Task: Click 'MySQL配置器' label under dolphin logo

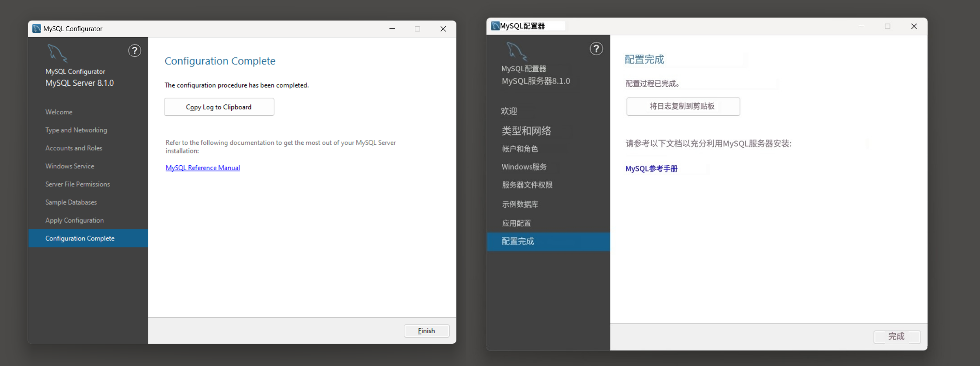Action: pos(524,69)
